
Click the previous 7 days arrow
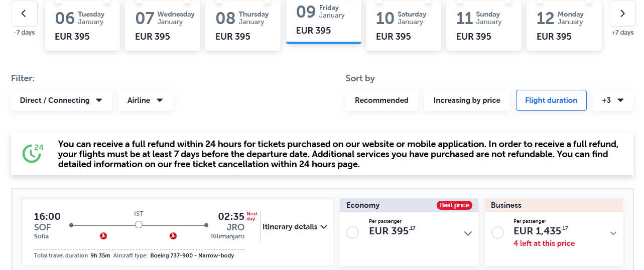(24, 14)
